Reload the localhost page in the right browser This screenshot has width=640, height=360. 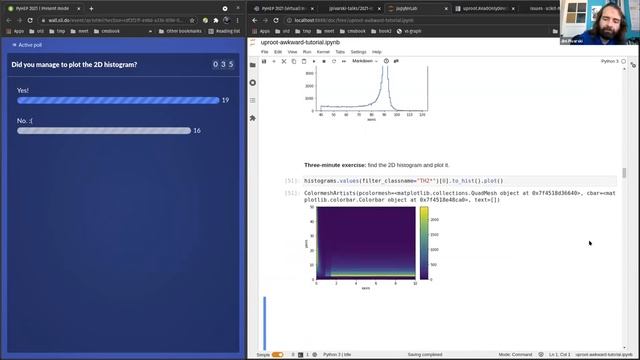click(x=276, y=20)
